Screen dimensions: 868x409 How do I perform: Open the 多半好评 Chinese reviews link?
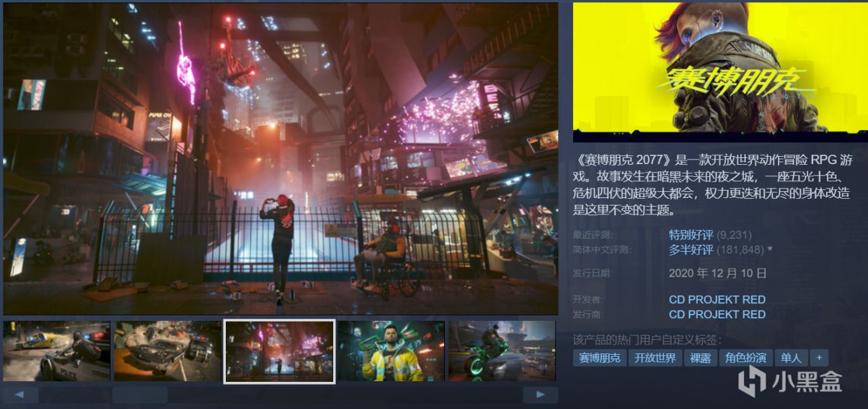click(691, 250)
